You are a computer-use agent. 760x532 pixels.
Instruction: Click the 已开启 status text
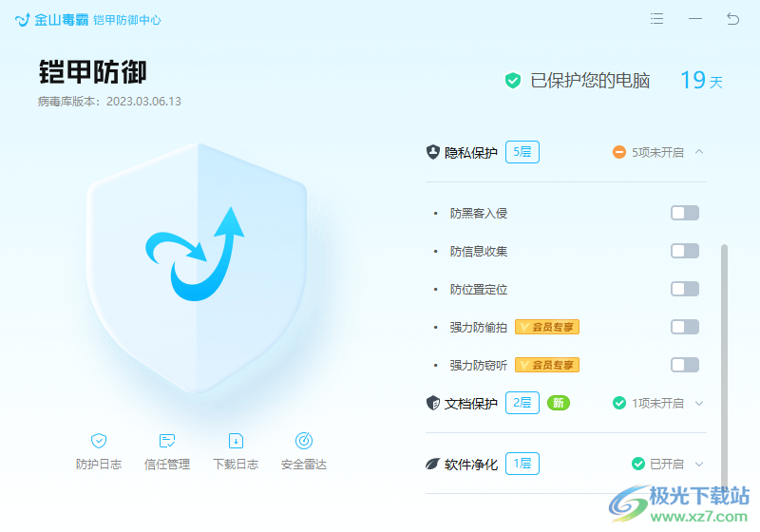[667, 465]
